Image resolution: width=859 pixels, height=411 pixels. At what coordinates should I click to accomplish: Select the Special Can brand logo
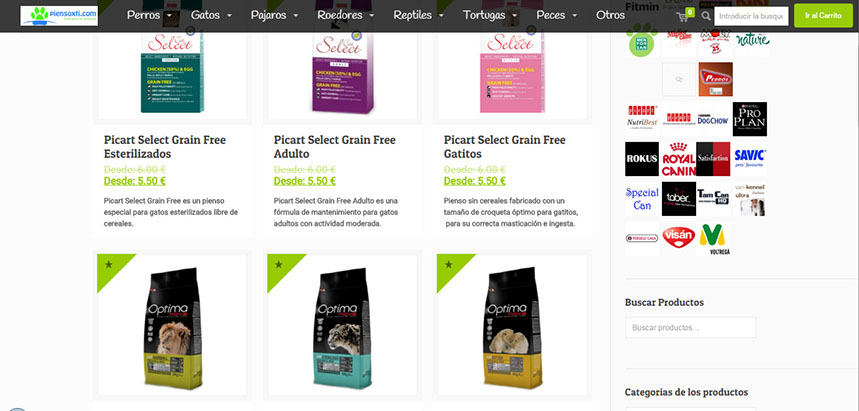coord(642,199)
